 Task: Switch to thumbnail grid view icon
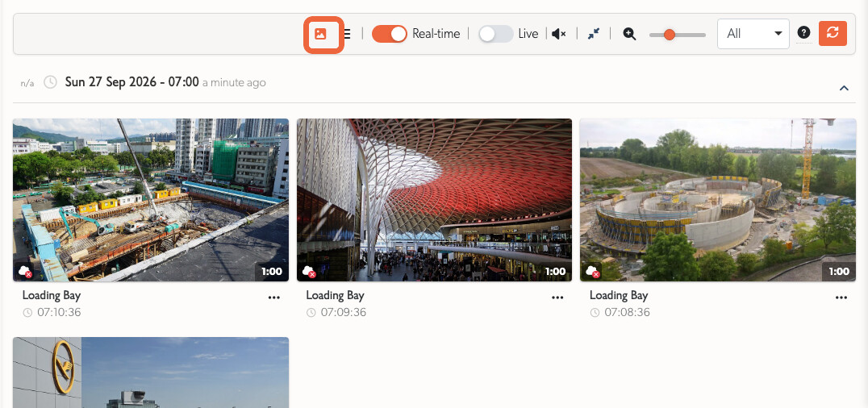(320, 34)
